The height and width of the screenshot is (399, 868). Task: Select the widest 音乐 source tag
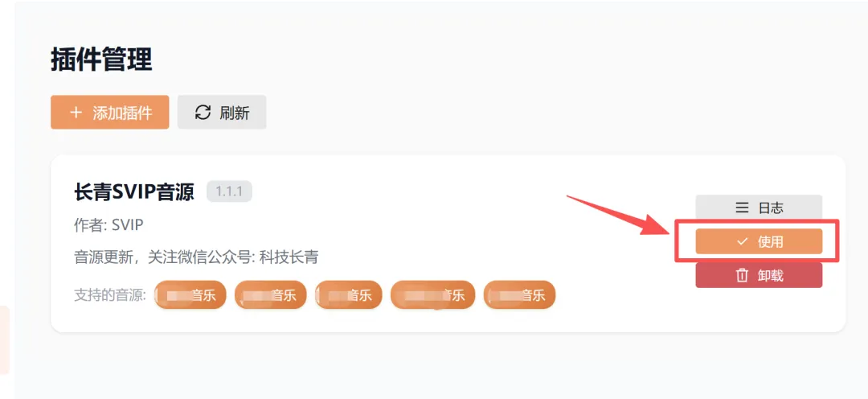click(433, 294)
